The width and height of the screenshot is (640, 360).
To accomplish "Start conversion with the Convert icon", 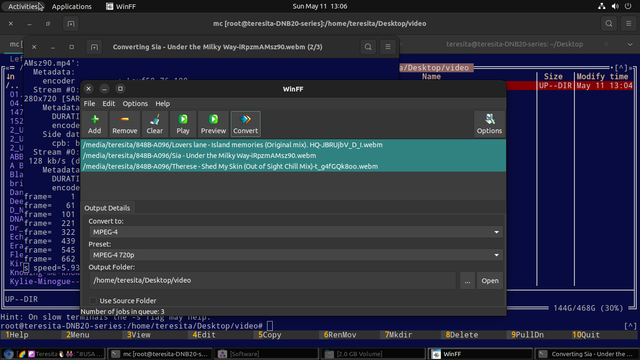I will [245, 124].
